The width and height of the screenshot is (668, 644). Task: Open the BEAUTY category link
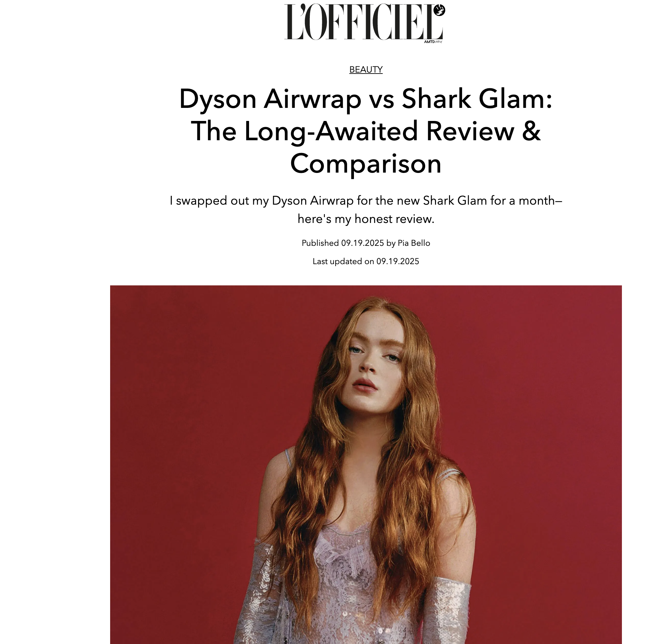366,70
